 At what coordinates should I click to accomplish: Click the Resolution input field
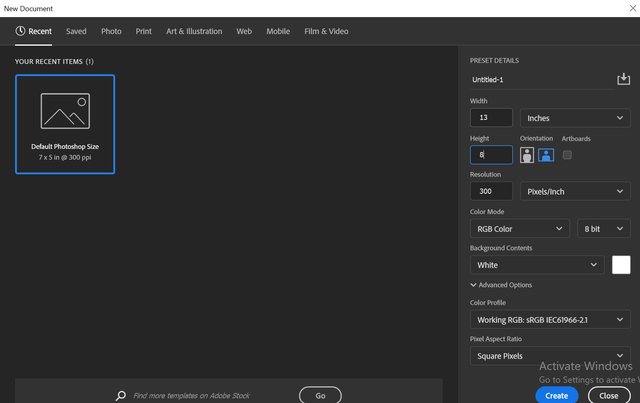[x=491, y=191]
